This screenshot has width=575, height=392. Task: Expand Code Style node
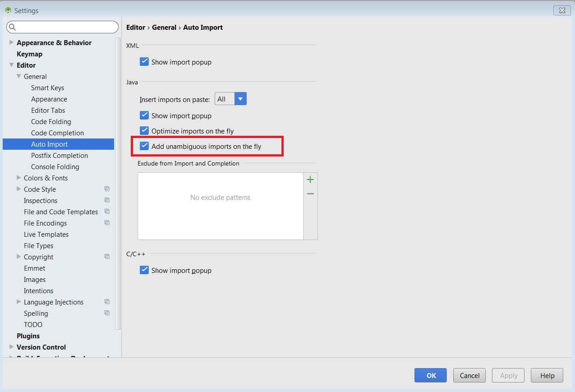[x=19, y=189]
